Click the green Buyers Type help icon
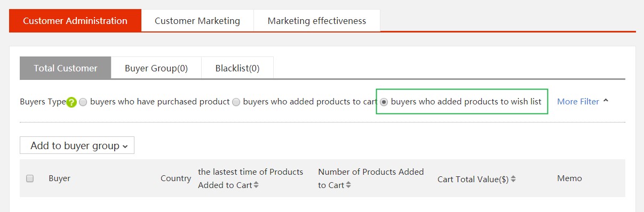 [x=71, y=102]
